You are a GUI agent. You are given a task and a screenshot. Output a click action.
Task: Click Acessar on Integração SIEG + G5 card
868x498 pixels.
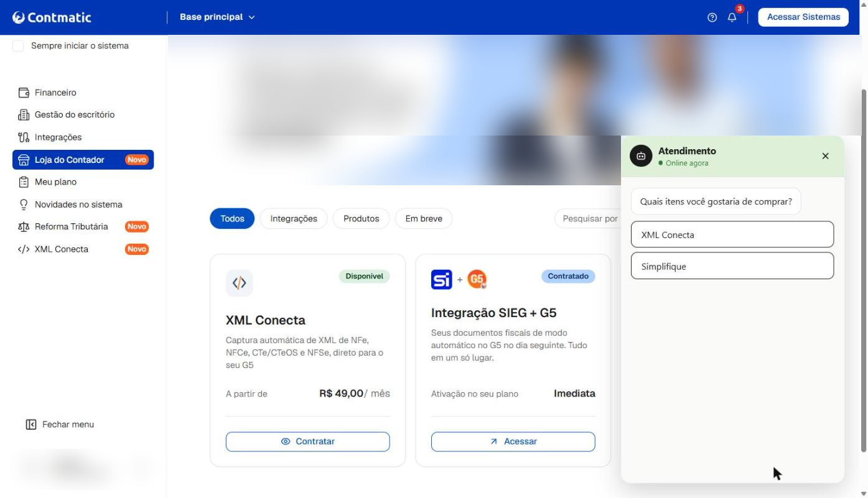(x=513, y=441)
